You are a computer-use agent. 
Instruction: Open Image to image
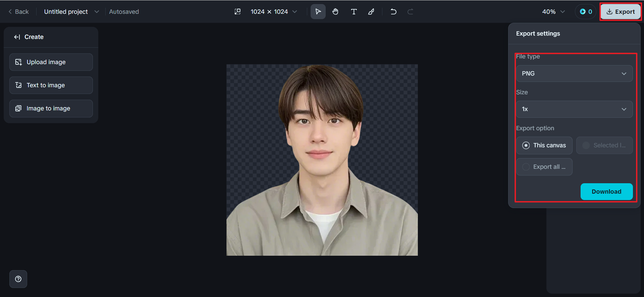pyautogui.click(x=51, y=108)
